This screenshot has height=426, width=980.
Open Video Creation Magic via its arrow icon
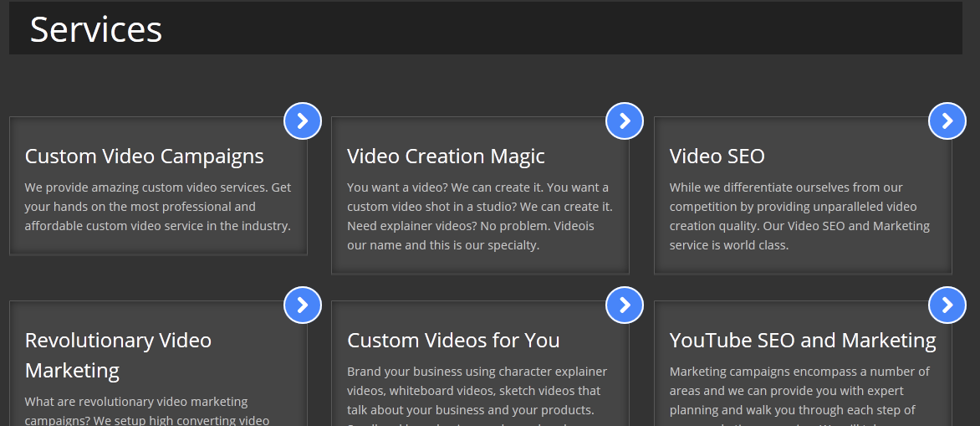tap(625, 121)
